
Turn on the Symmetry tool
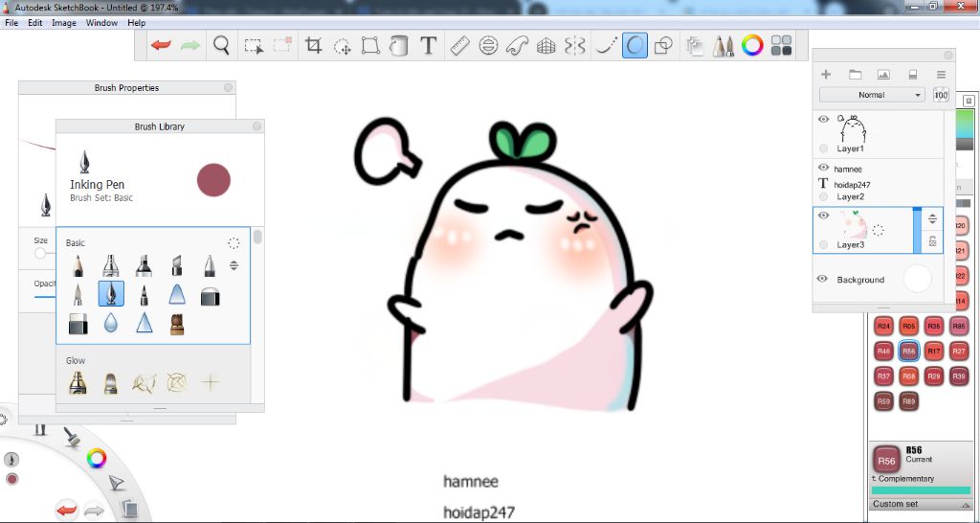tap(574, 46)
